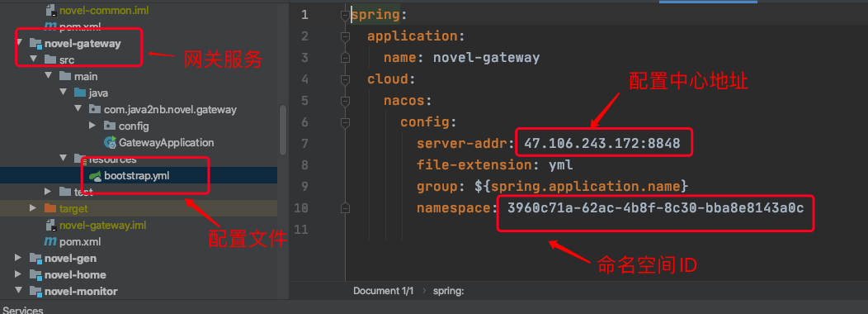Open the Services tool window tab
The height and width of the screenshot is (314, 868).
[x=23, y=310]
